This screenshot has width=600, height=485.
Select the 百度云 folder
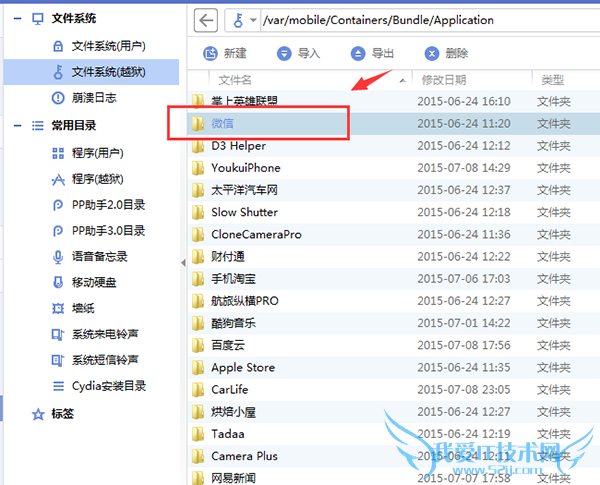[x=394, y=345]
